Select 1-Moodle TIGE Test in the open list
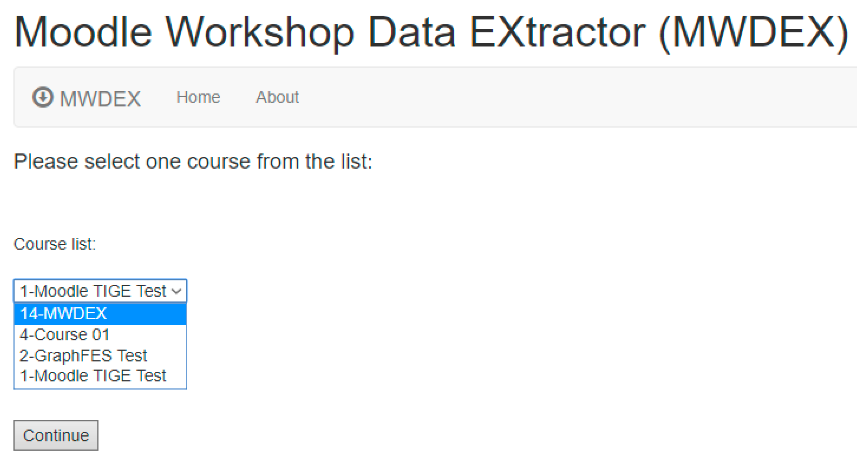The image size is (868, 463). [x=93, y=376]
